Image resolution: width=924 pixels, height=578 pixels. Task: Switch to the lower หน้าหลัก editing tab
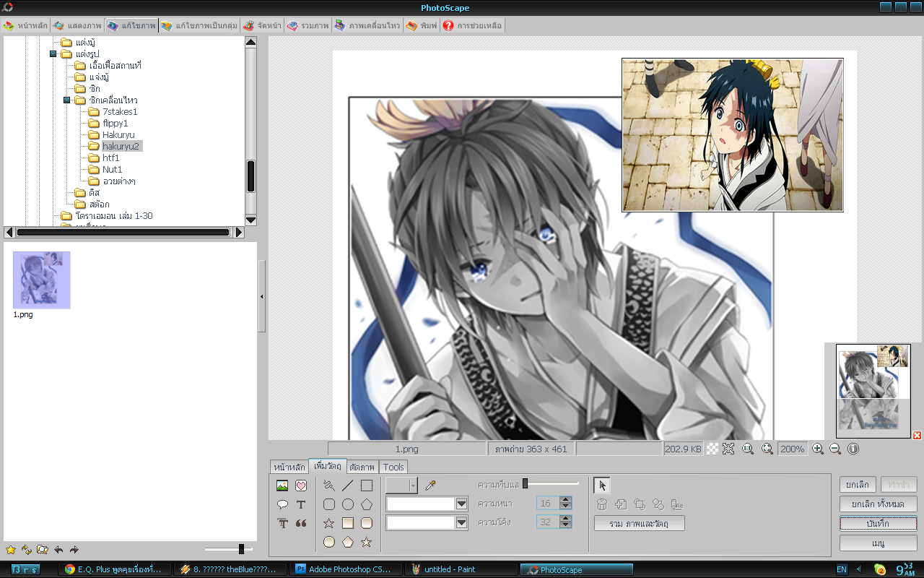click(289, 467)
